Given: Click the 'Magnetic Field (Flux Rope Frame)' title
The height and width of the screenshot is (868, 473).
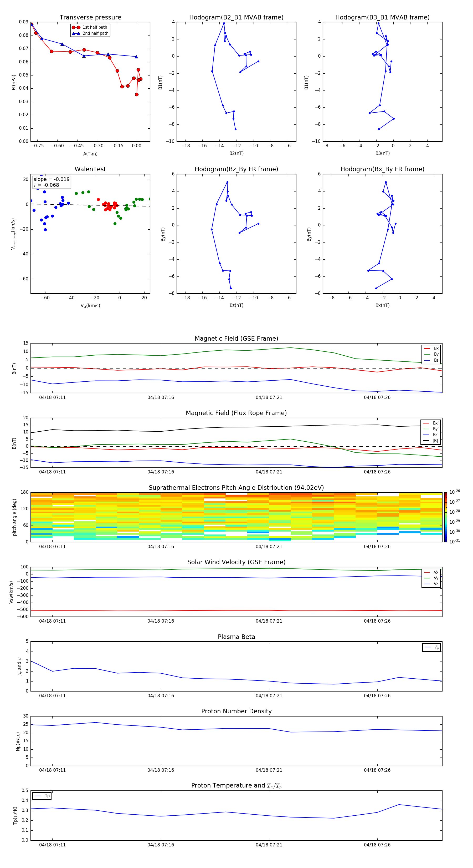Looking at the screenshot, I should click(x=236, y=413).
